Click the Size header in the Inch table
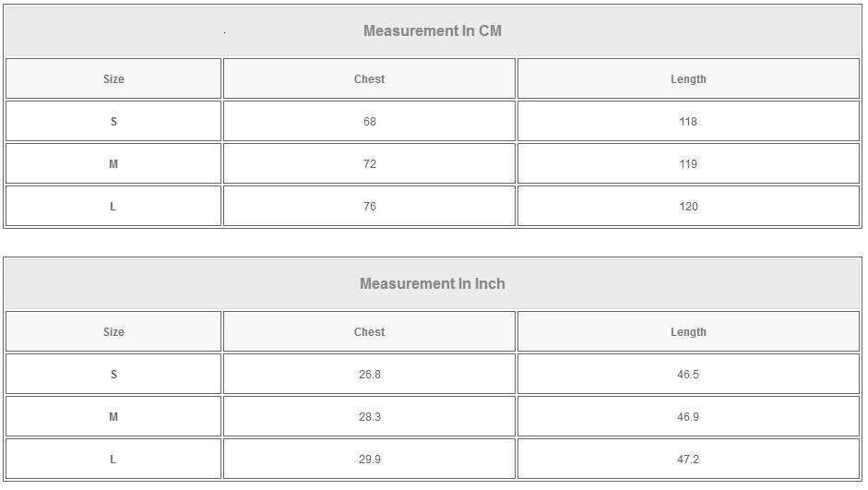Image resolution: width=868 pixels, height=490 pixels. coord(113,332)
